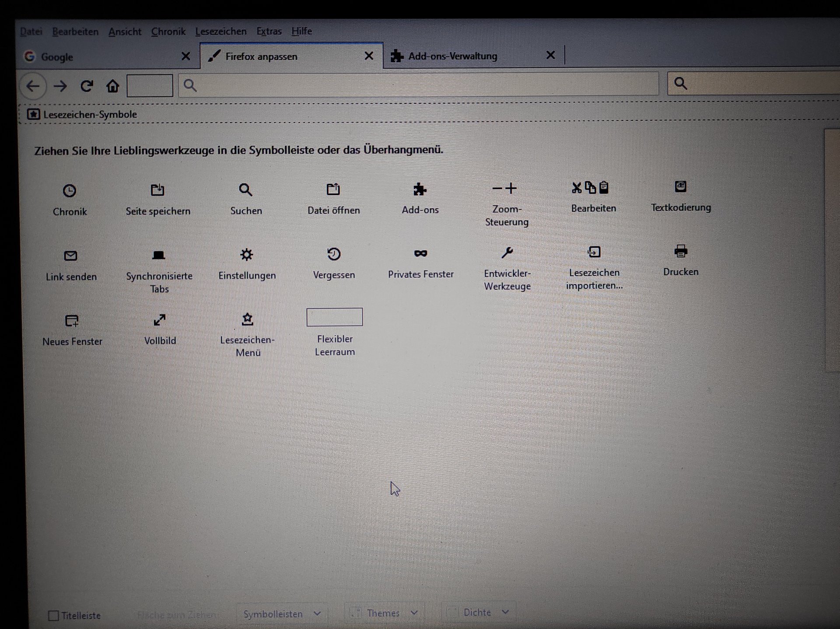Pick the Add-ons puzzle icon in the palette
The image size is (840, 629).
(420, 189)
